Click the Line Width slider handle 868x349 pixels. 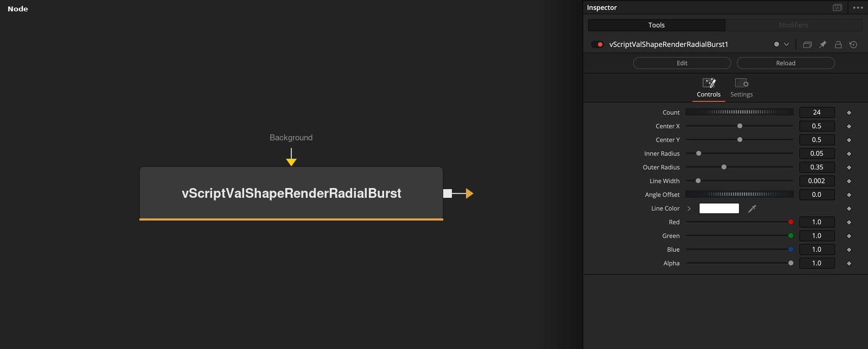[x=698, y=181]
